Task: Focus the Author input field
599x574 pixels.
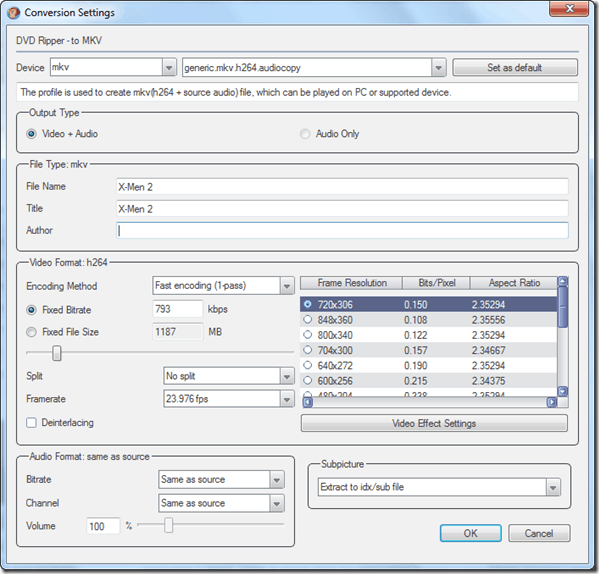Action: pos(342,231)
